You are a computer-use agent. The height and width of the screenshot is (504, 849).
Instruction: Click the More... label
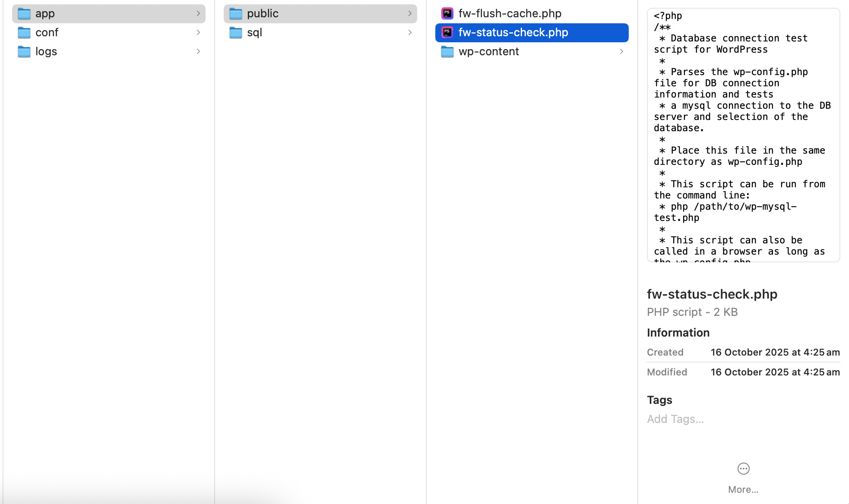point(743,489)
